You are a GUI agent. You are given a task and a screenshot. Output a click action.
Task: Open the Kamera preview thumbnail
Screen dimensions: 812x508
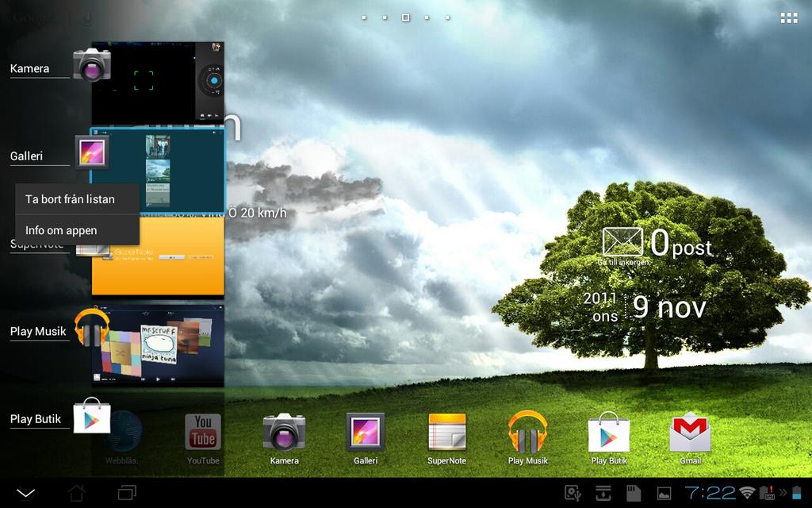158,83
